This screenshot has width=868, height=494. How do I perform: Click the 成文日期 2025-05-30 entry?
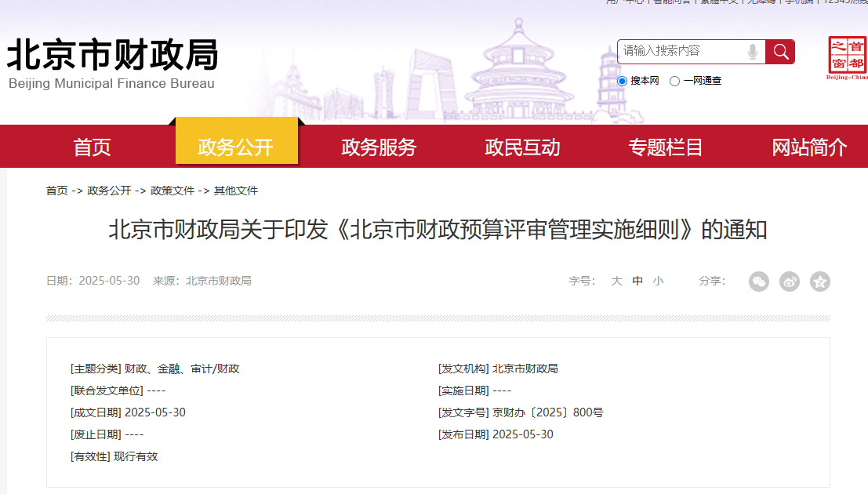pyautogui.click(x=128, y=412)
